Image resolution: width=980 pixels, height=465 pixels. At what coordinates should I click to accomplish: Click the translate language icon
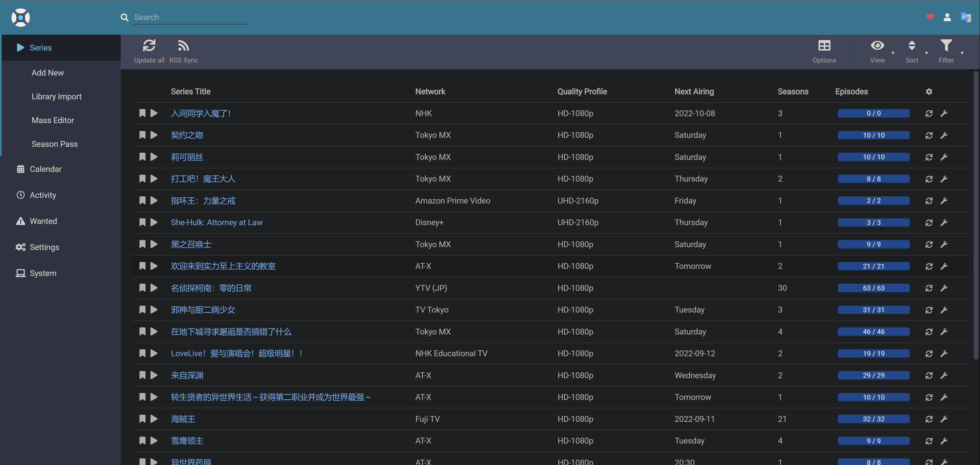point(965,17)
